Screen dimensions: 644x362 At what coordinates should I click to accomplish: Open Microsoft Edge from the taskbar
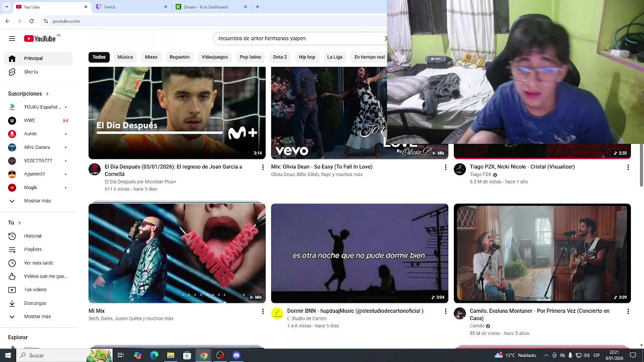click(x=154, y=355)
